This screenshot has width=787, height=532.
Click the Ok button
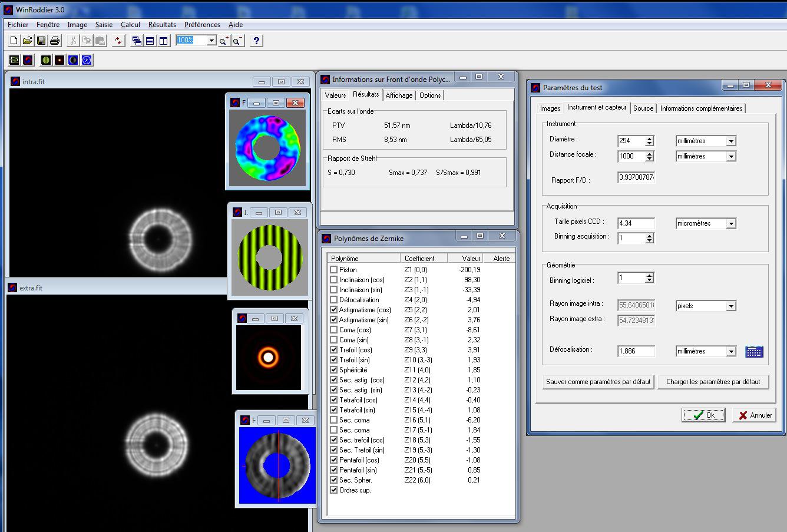tap(703, 415)
